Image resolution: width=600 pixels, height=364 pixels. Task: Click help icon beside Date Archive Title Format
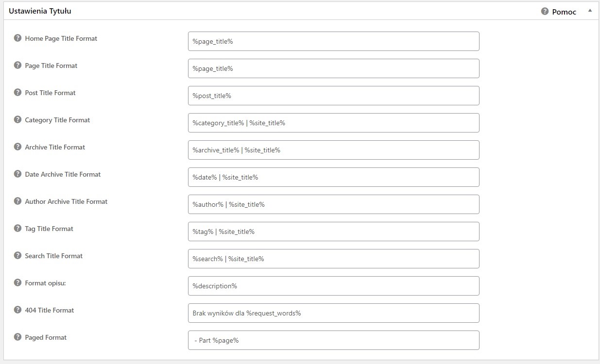click(x=17, y=174)
